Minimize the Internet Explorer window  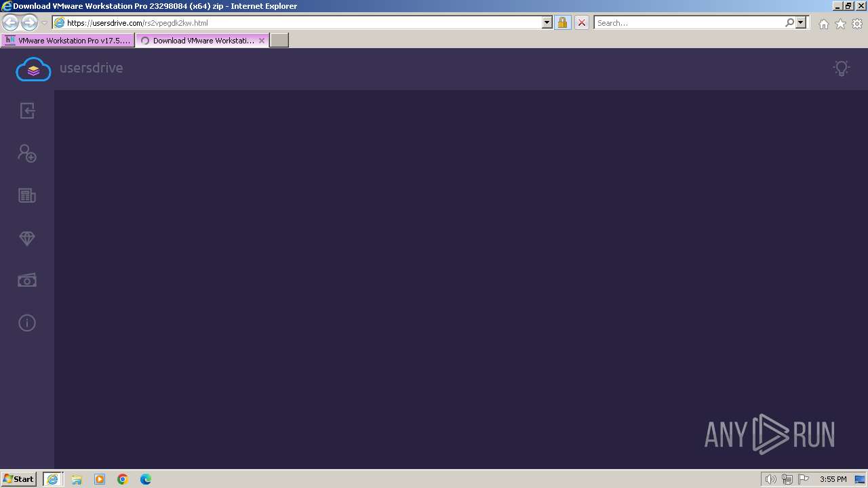click(837, 6)
